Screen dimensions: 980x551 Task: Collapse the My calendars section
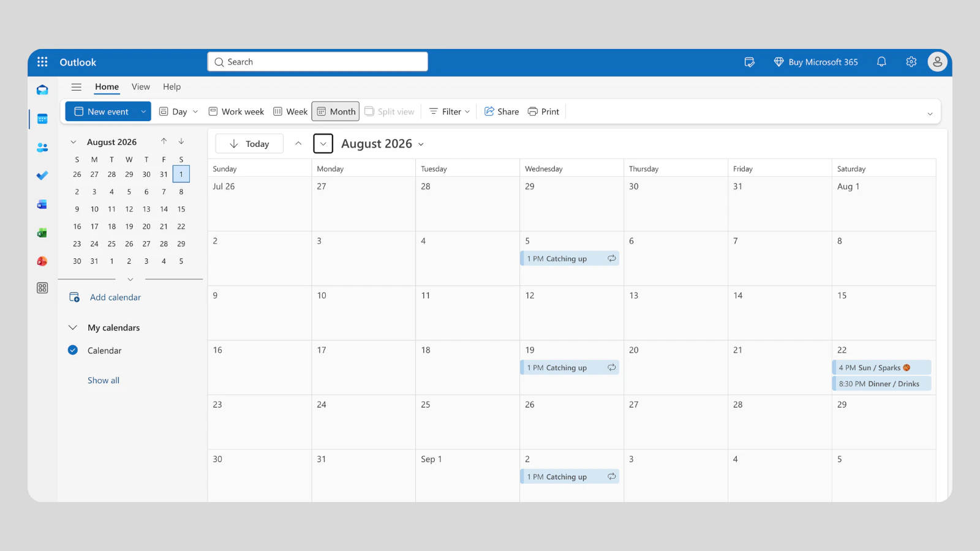point(73,328)
